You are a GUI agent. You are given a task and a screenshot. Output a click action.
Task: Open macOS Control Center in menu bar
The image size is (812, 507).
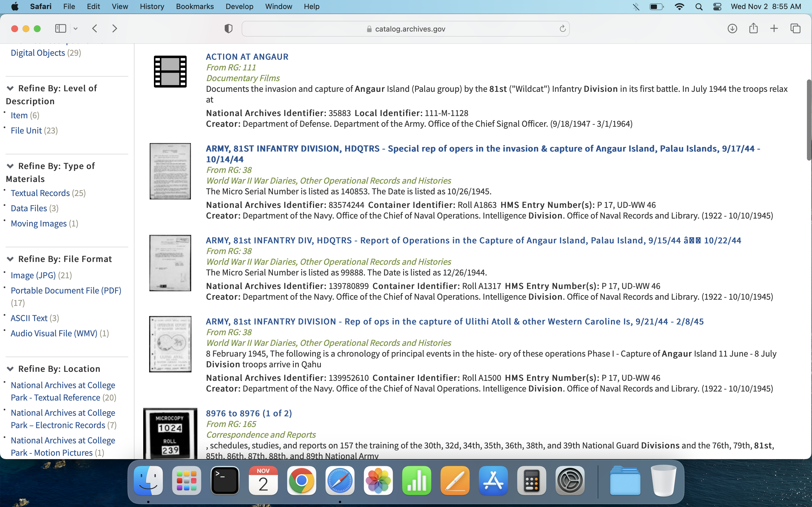pyautogui.click(x=717, y=7)
